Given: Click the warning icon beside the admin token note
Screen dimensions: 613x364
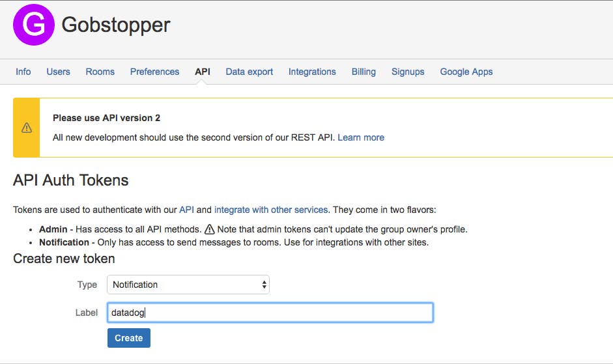Looking at the screenshot, I should coord(210,229).
